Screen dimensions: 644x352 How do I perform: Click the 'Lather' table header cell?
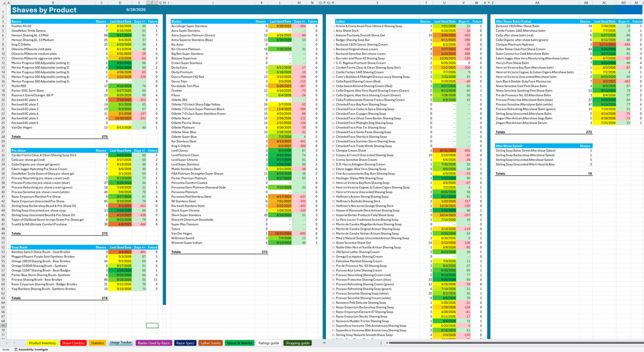tap(377, 22)
